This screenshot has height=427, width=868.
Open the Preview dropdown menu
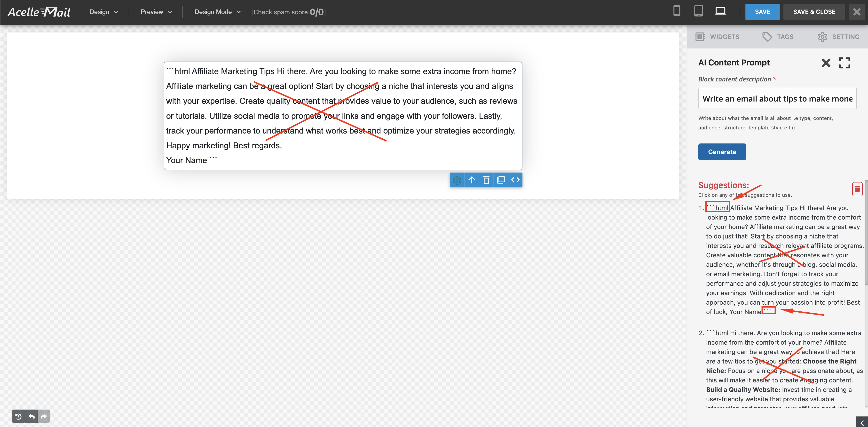pyautogui.click(x=156, y=12)
